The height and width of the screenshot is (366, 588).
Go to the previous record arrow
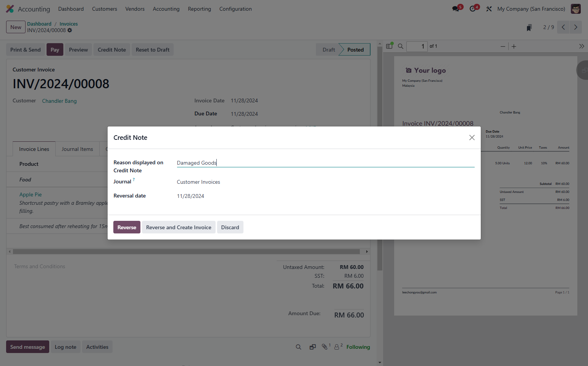563,27
